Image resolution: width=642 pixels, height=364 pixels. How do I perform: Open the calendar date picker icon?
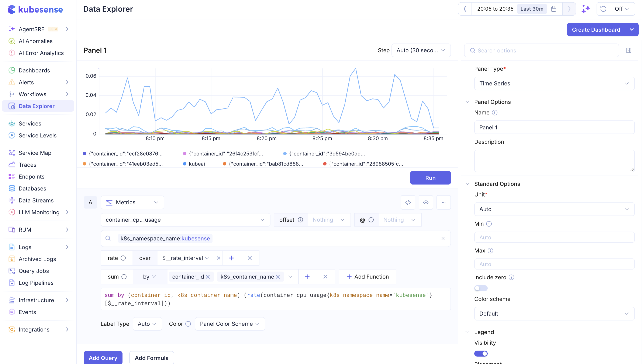[x=553, y=9]
